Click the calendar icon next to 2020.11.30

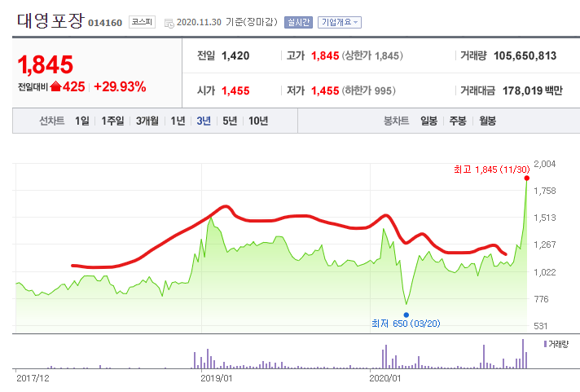pyautogui.click(x=169, y=24)
